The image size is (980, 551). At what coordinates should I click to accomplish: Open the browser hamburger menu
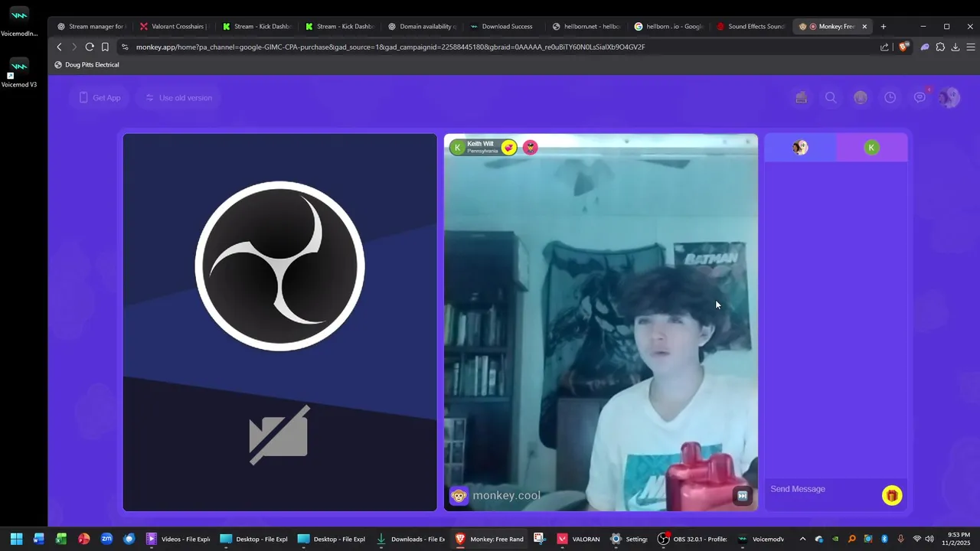tap(971, 47)
